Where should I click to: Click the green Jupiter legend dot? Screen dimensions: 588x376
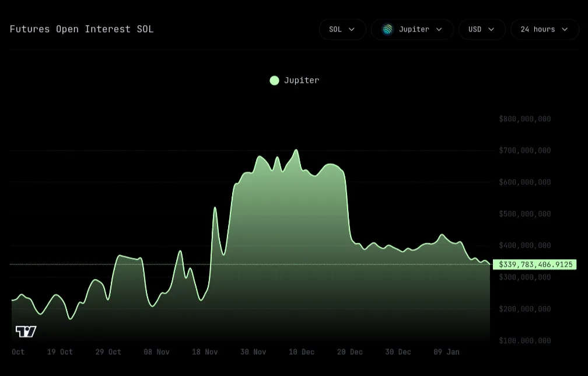274,81
